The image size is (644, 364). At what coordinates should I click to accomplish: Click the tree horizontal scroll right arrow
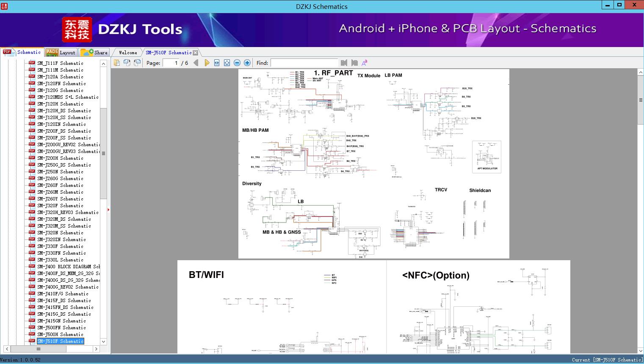click(96, 349)
